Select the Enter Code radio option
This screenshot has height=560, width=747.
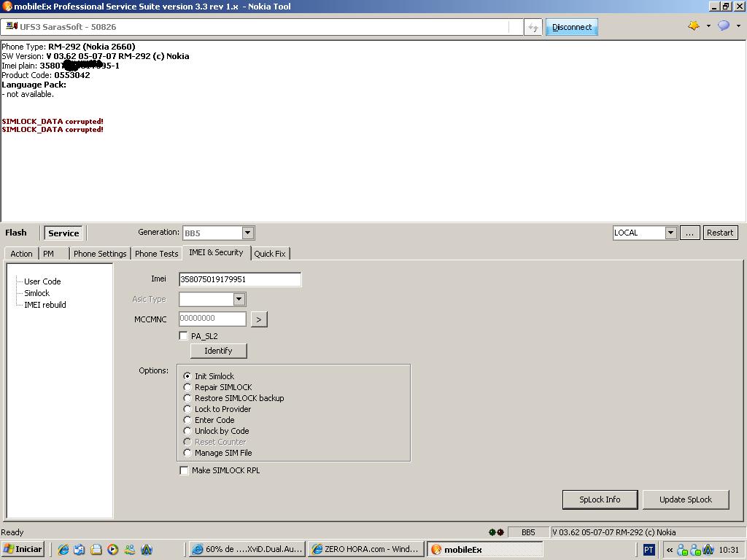click(x=187, y=420)
